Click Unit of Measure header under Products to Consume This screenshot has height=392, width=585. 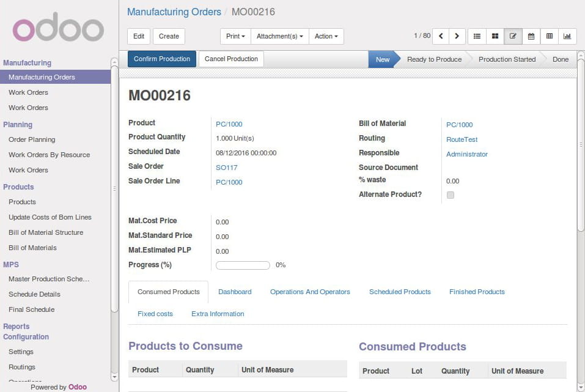point(268,370)
